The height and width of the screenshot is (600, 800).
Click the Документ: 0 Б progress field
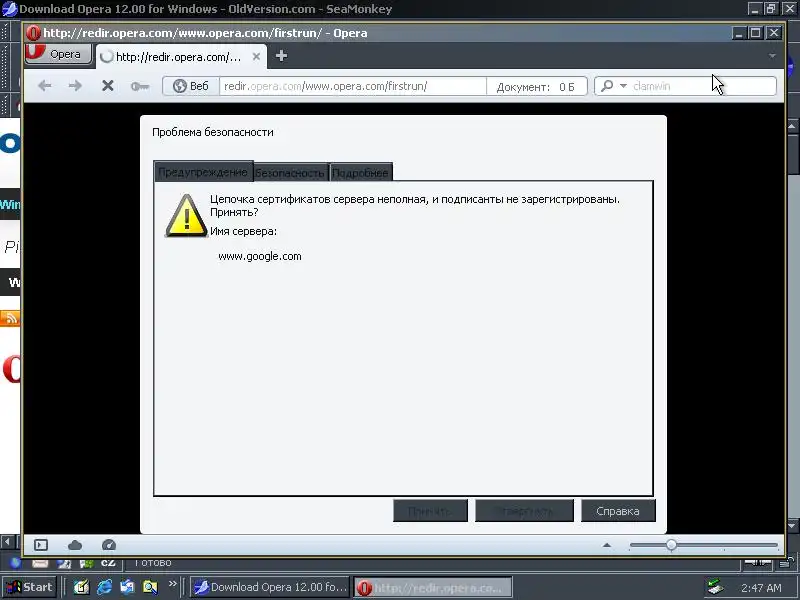coord(536,87)
